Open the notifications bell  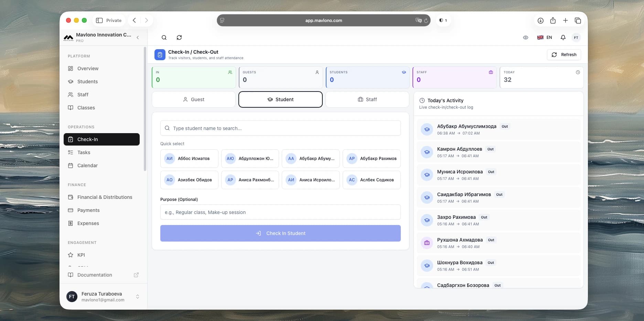[x=563, y=38]
